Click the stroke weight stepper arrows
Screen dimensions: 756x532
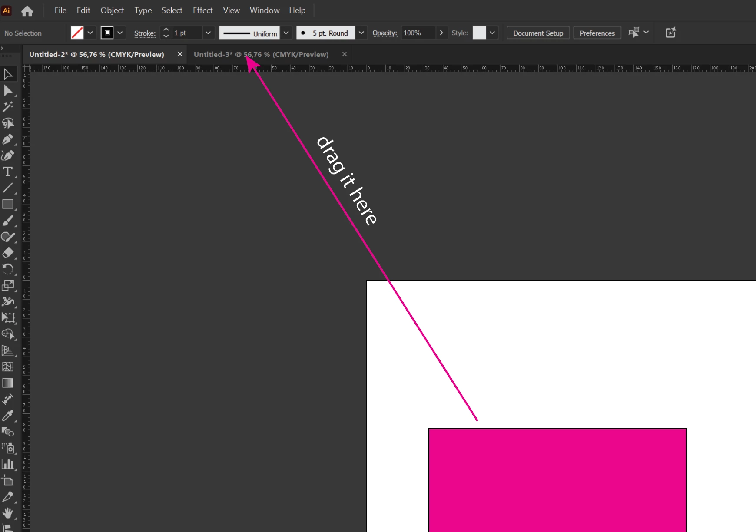pyautogui.click(x=166, y=33)
